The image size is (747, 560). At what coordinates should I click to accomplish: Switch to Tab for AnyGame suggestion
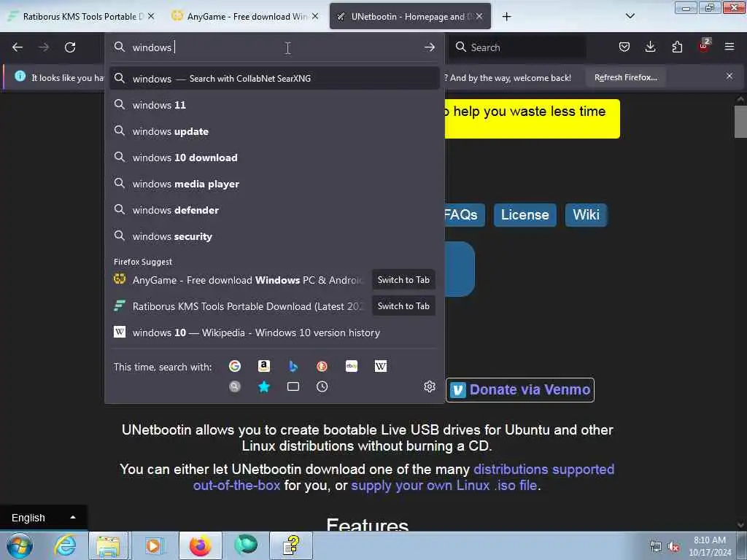pyautogui.click(x=403, y=280)
